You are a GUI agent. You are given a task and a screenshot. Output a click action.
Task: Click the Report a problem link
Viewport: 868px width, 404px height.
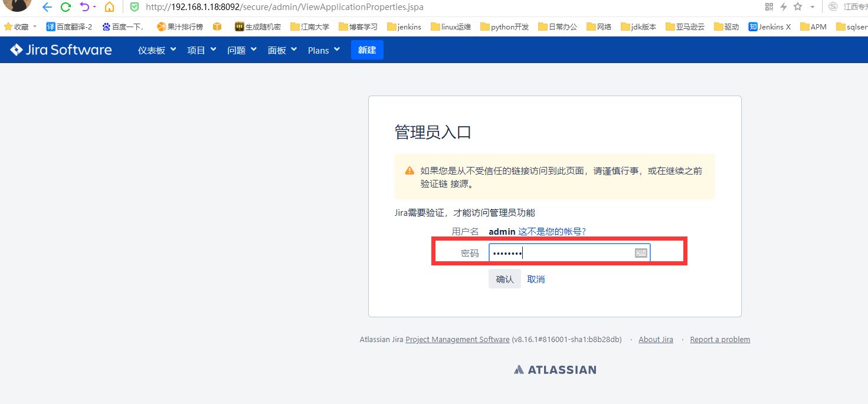coord(720,340)
